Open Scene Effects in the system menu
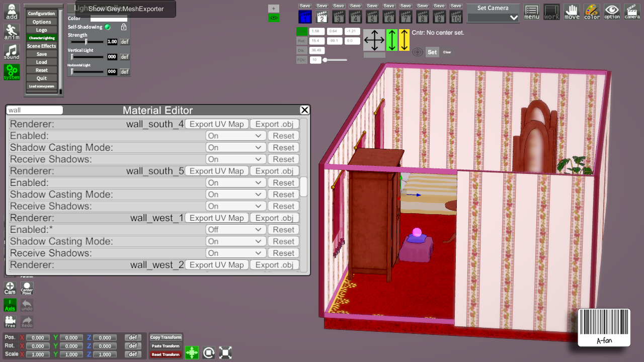 [x=42, y=46]
